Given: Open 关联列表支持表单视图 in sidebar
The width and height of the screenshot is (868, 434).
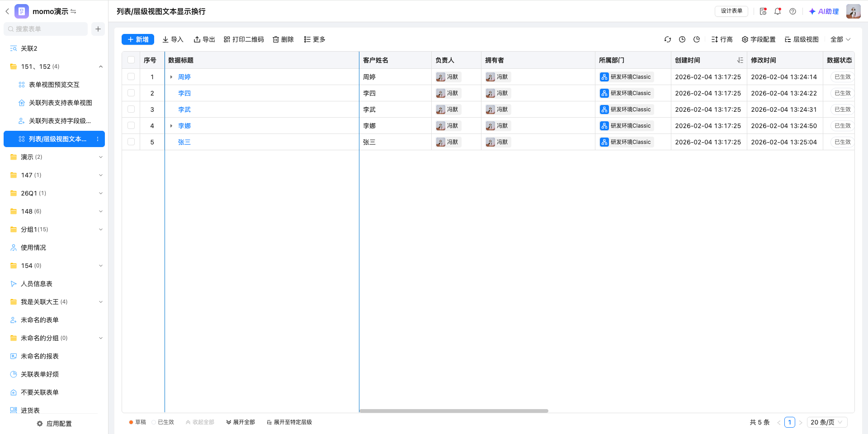Looking at the screenshot, I should 54,103.
